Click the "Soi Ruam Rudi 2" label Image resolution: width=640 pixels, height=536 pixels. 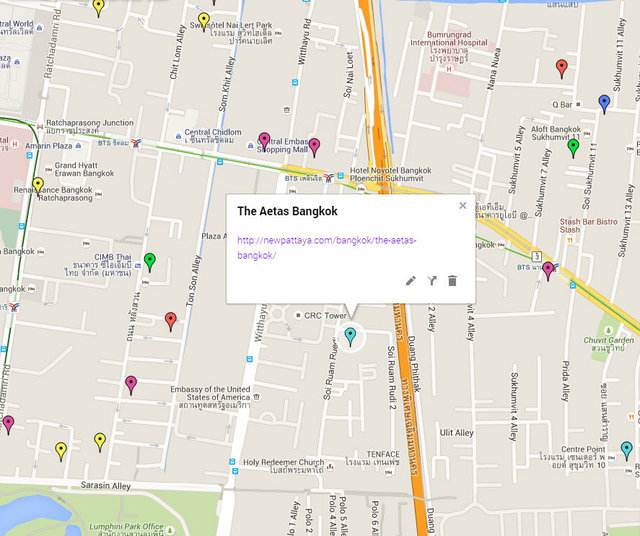(x=391, y=378)
